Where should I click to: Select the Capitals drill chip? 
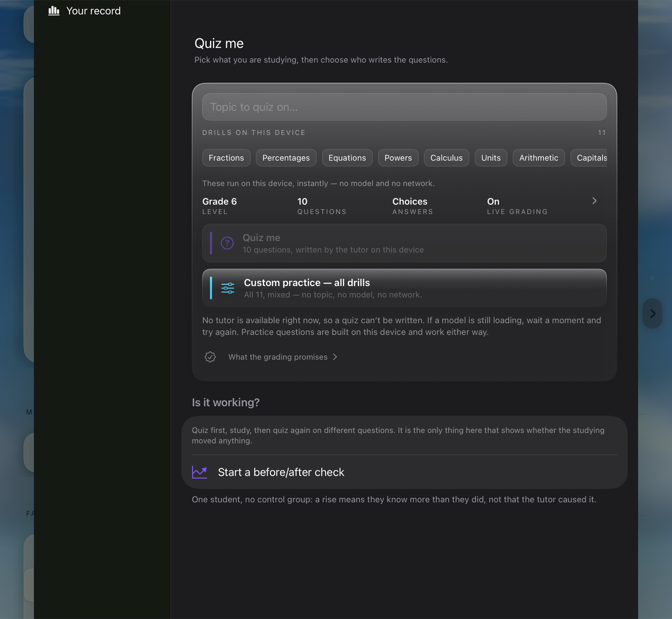(589, 158)
